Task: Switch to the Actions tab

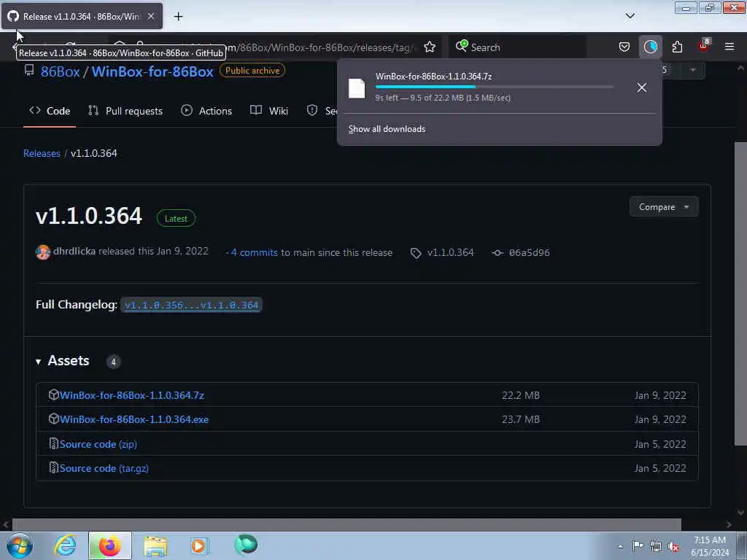Action: (x=206, y=111)
